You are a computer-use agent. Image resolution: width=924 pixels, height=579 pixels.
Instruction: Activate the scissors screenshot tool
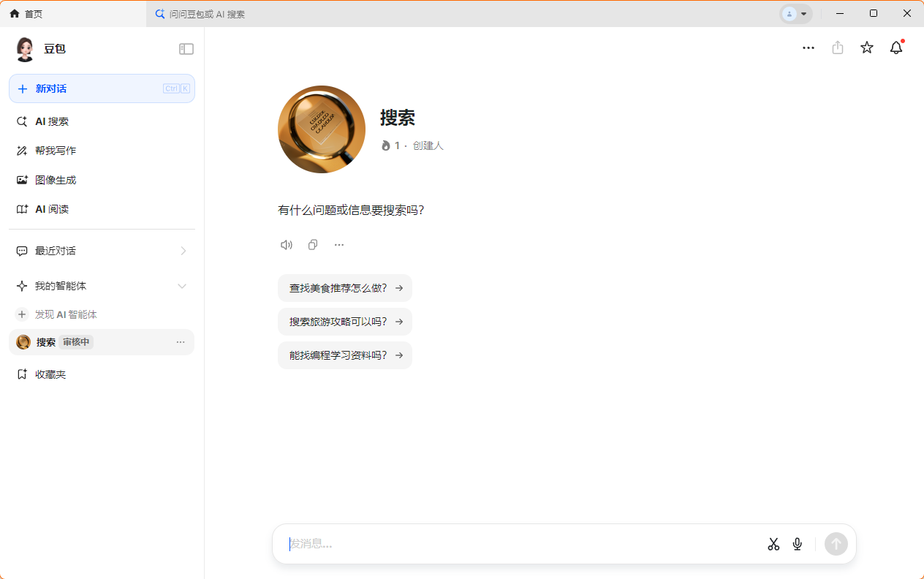point(773,544)
